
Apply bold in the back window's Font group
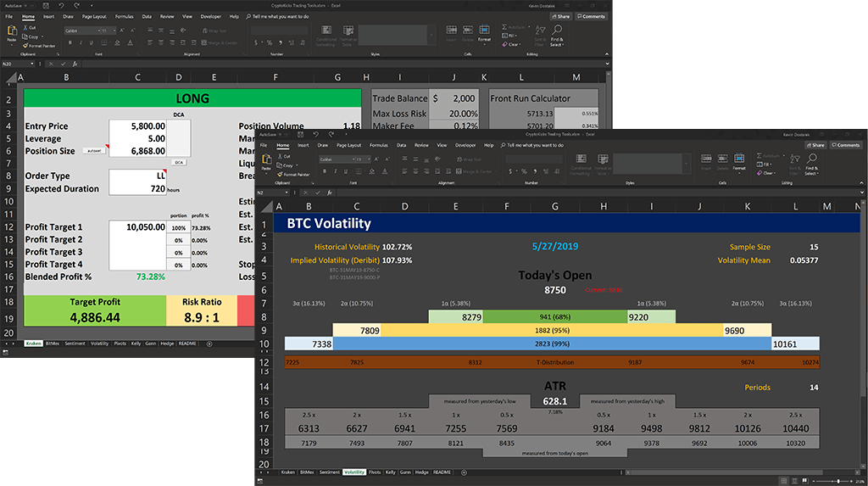click(70, 42)
